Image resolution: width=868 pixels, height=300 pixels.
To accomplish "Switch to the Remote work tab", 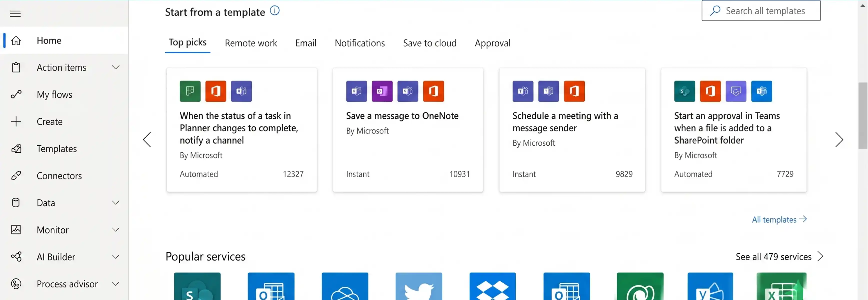I will tap(251, 43).
